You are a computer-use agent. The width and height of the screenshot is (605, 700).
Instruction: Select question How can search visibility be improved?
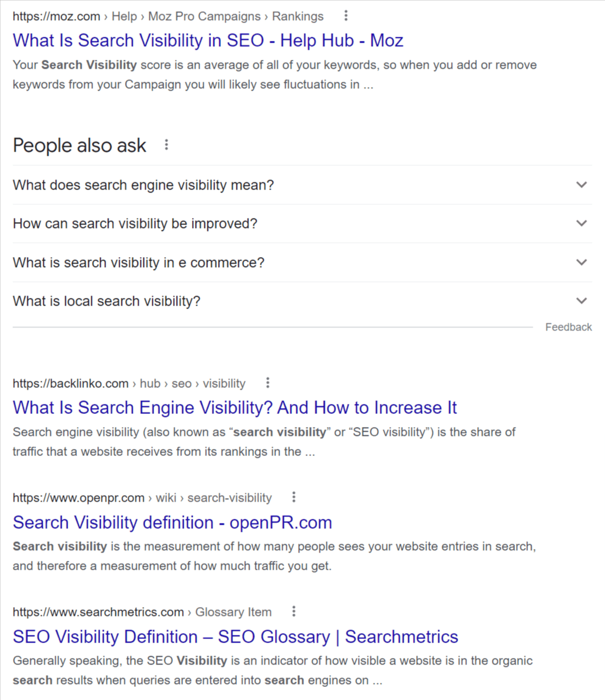click(135, 224)
